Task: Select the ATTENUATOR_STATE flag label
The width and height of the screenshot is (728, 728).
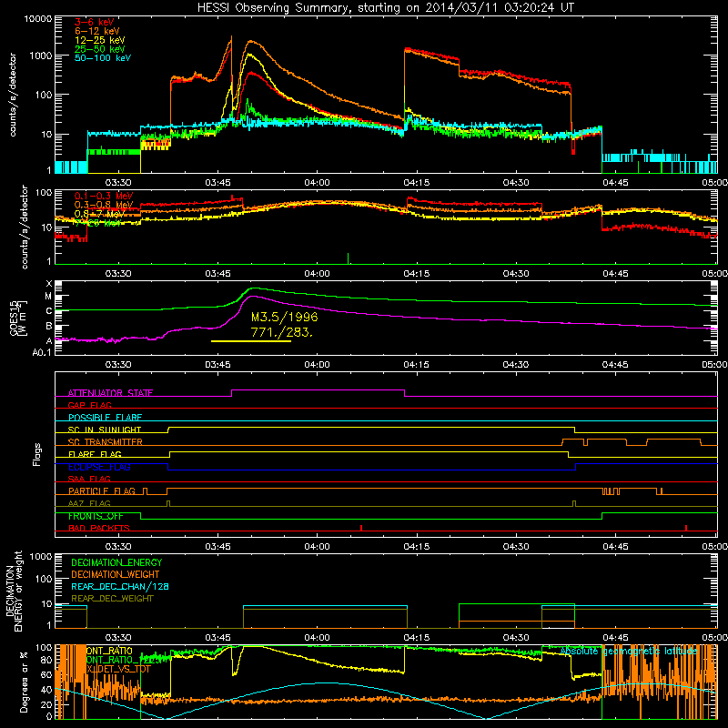Action: click(110, 393)
